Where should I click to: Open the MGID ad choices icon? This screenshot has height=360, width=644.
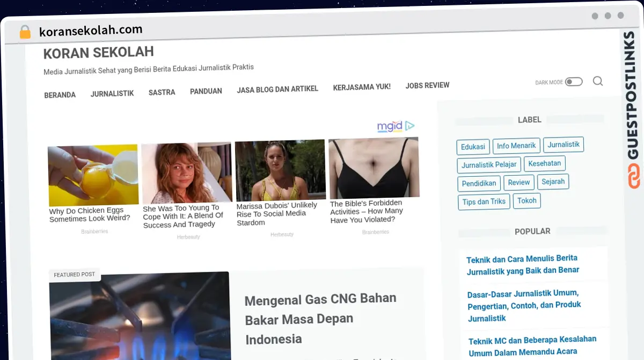409,126
